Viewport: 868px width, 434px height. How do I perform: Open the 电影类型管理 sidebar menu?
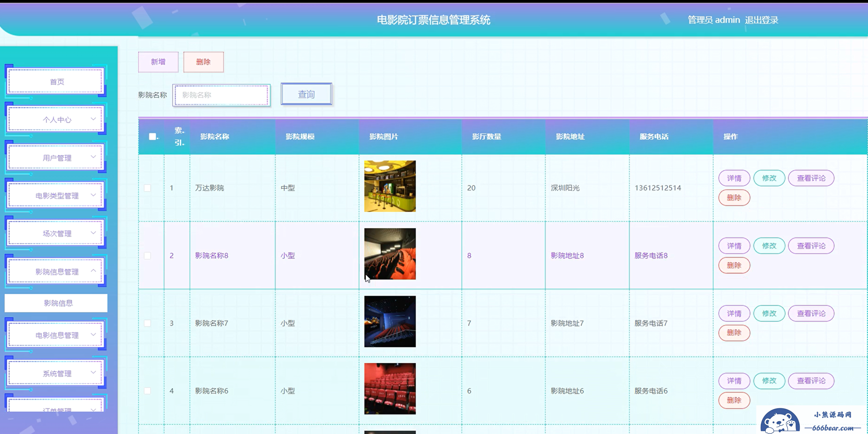click(56, 195)
